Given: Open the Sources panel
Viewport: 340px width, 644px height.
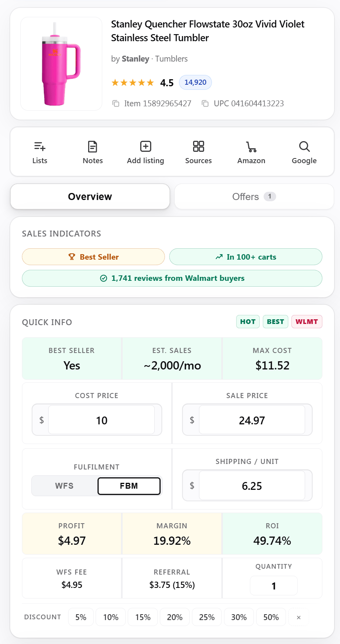Looking at the screenshot, I should (198, 152).
